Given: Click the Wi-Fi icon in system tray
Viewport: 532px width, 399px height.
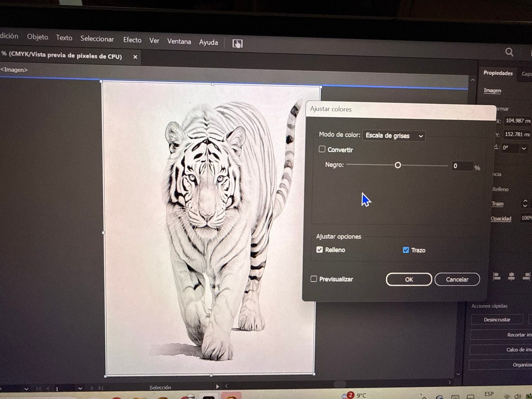Looking at the screenshot, I should [507, 396].
